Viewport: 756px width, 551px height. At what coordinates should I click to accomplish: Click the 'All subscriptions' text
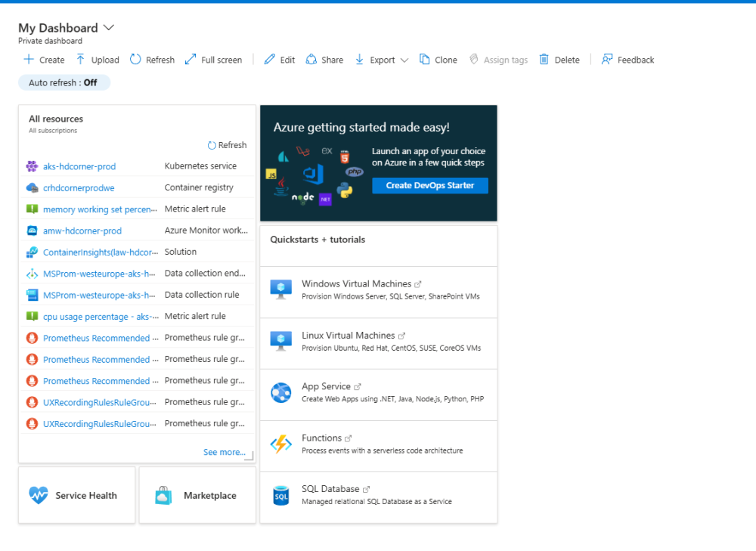[x=53, y=131]
